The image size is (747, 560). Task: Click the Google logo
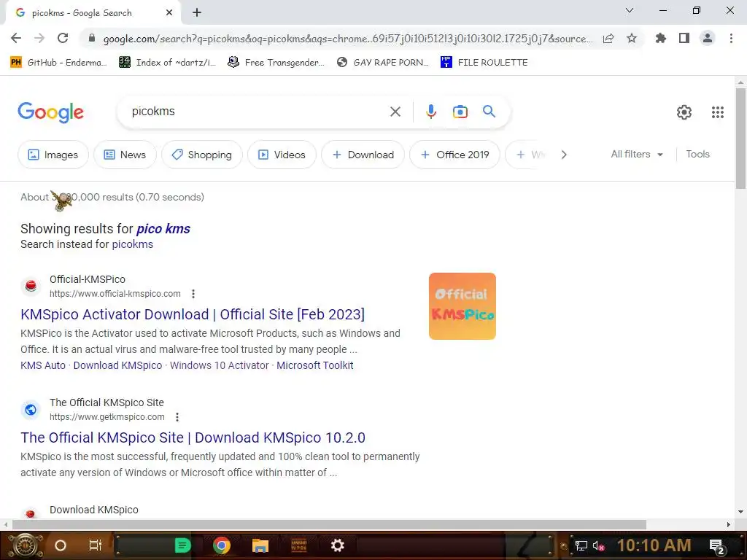coord(50,112)
